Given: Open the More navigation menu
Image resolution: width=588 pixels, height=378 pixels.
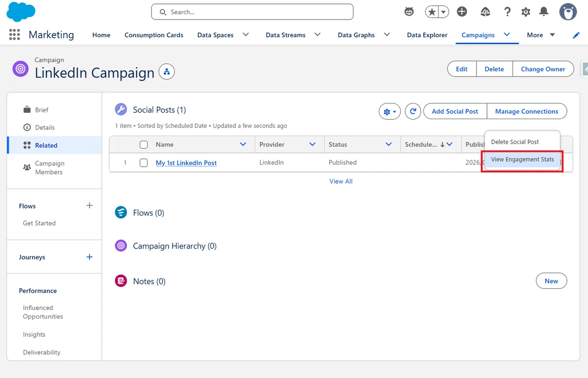Looking at the screenshot, I should coord(541,35).
